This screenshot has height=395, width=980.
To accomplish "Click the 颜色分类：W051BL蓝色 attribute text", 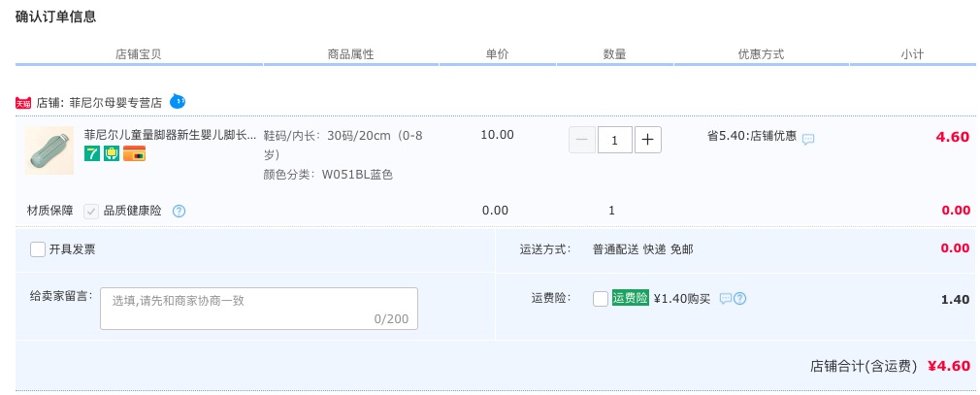I will (x=328, y=175).
